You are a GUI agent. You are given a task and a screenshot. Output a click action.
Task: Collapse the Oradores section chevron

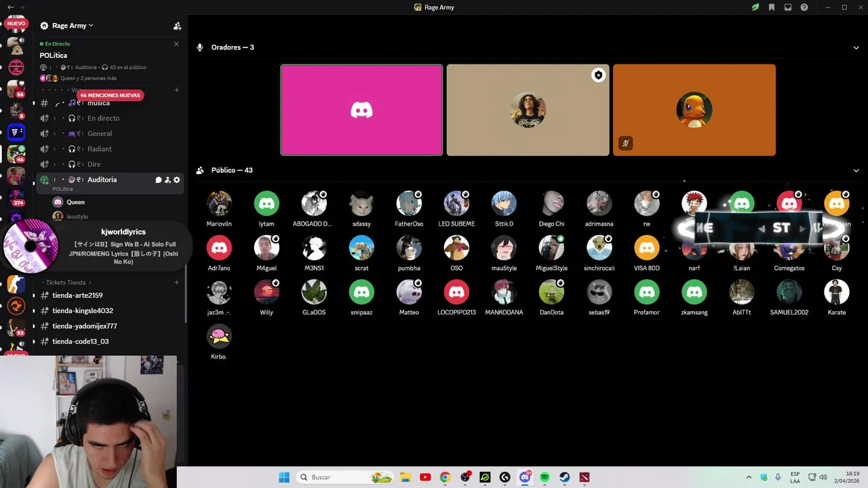coord(856,47)
